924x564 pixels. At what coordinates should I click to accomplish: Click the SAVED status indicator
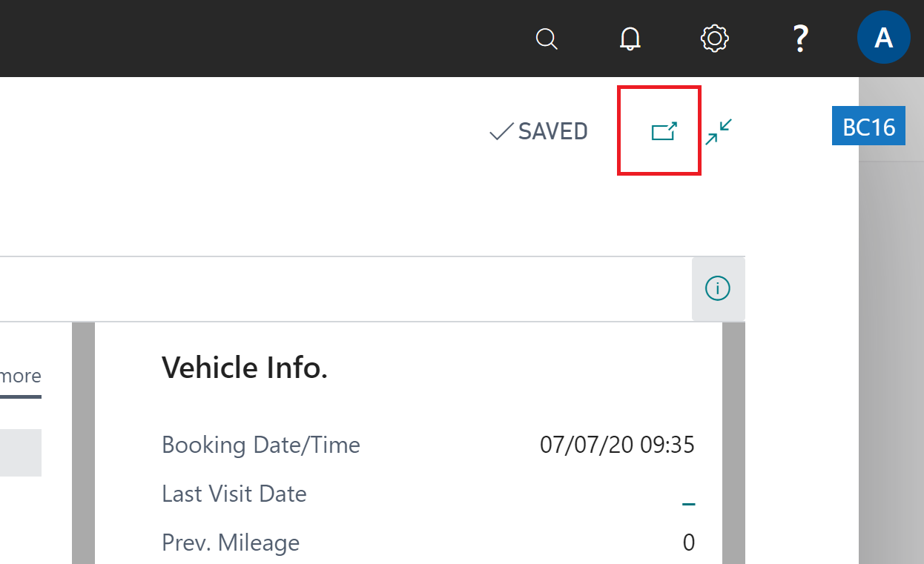539,132
